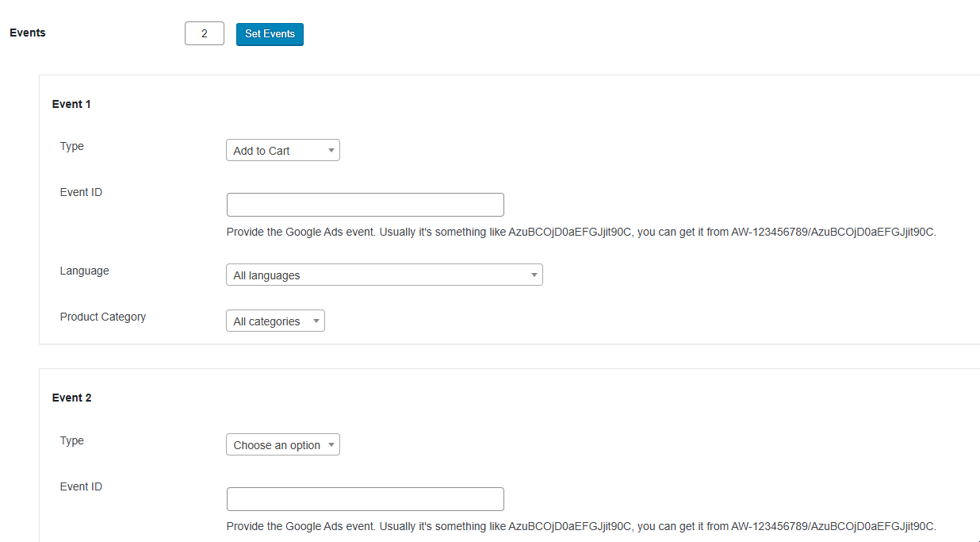
Task: Click the Type label under Event 1
Action: [71, 146]
